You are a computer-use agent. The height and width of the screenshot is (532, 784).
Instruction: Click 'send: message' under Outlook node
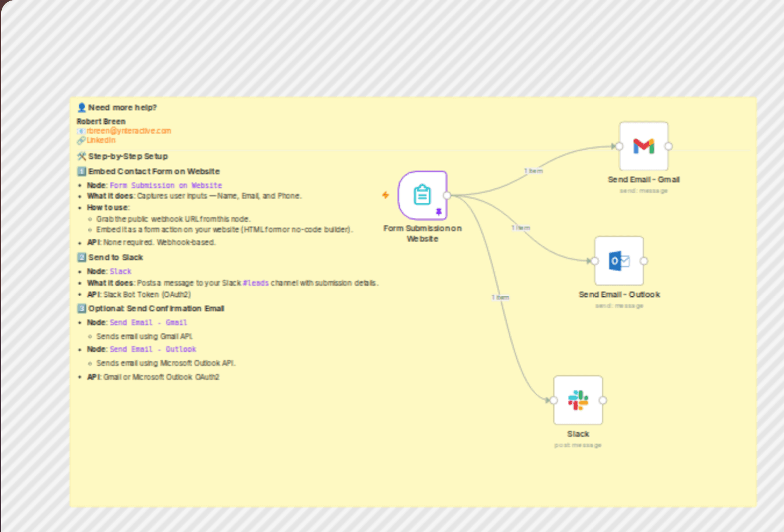619,305
